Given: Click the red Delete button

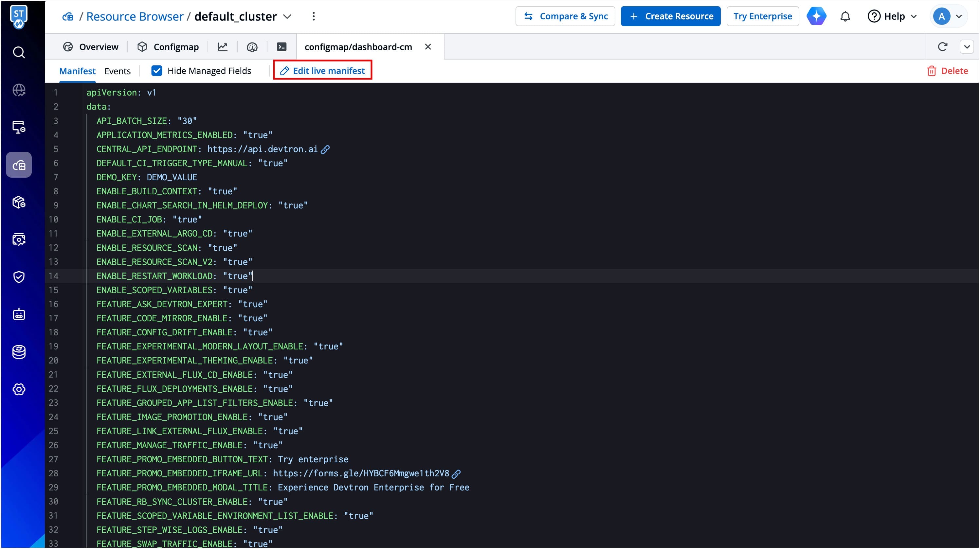Looking at the screenshot, I should click(947, 71).
